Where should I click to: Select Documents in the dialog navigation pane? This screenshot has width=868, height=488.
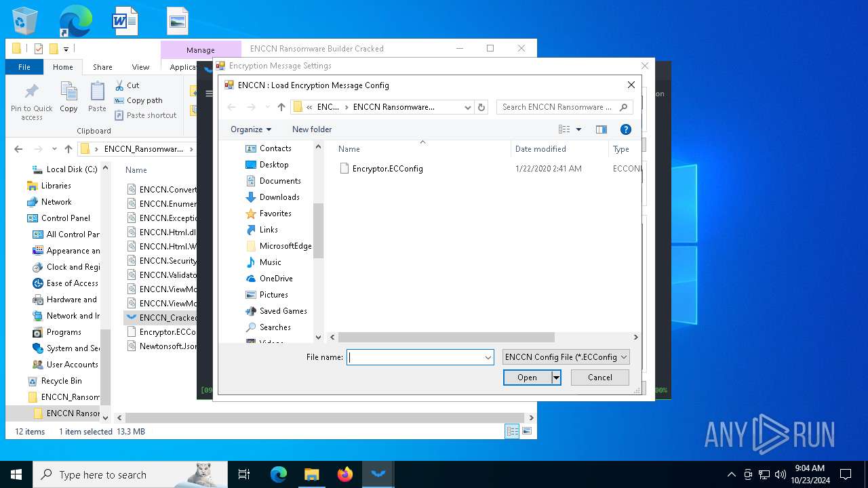[x=280, y=181]
